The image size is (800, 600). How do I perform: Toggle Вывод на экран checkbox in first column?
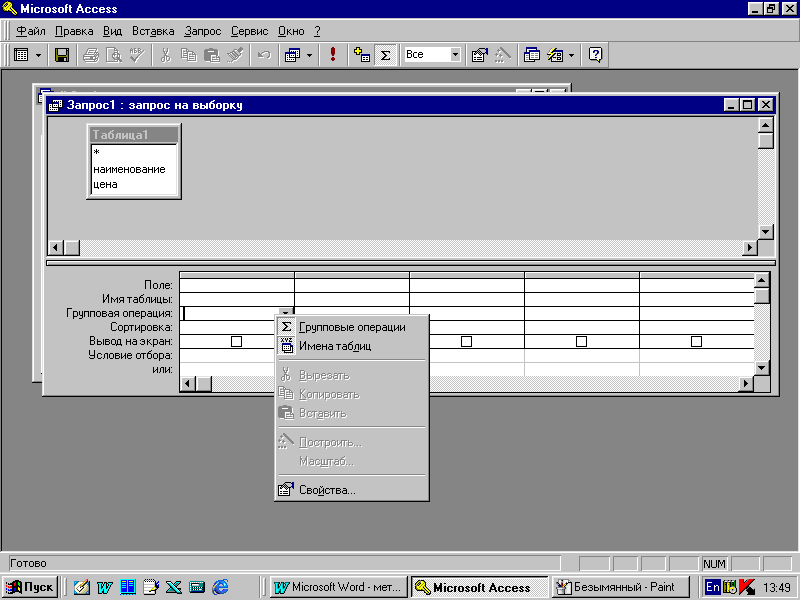point(236,341)
